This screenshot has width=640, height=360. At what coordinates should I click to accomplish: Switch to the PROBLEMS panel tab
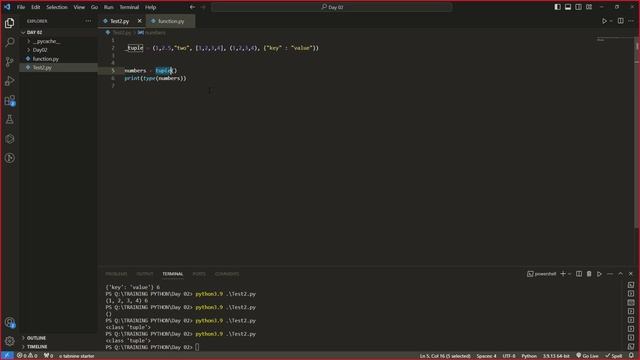click(x=116, y=274)
